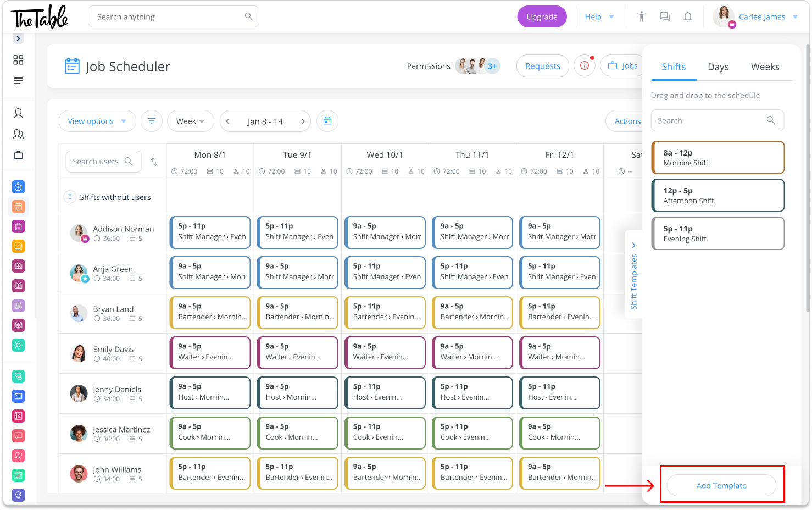Open the View options dropdown
This screenshot has width=812, height=510.
point(97,121)
